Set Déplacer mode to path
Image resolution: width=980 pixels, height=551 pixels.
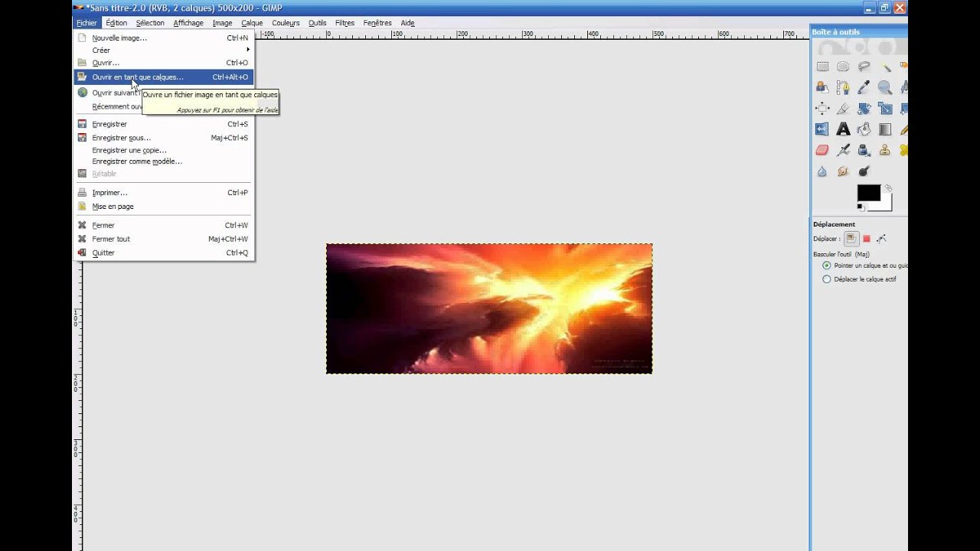point(881,239)
